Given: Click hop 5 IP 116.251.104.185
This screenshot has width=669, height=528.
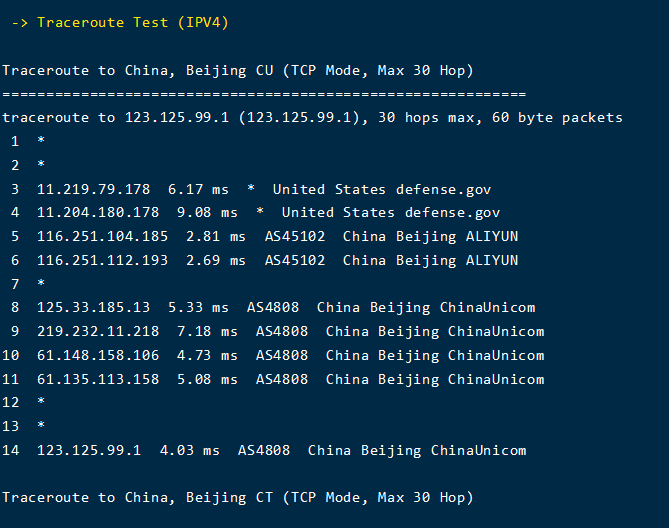Looking at the screenshot, I should tap(102, 236).
